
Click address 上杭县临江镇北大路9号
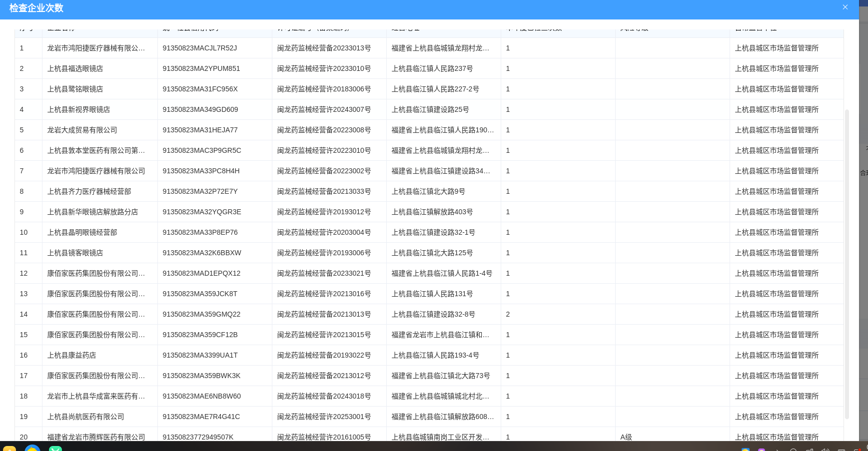[428, 191]
